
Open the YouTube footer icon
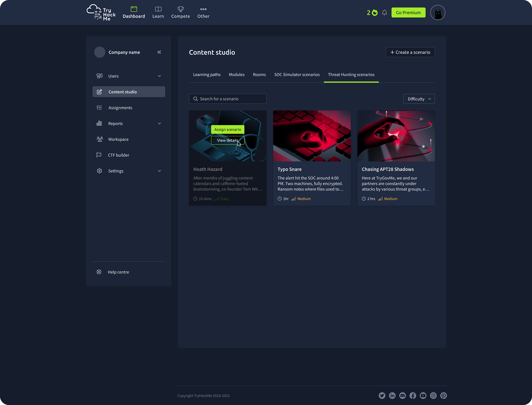click(x=423, y=396)
